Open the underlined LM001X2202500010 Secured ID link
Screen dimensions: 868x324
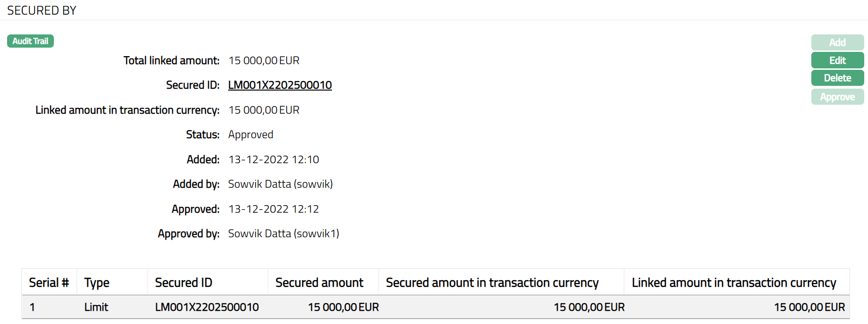[280, 85]
